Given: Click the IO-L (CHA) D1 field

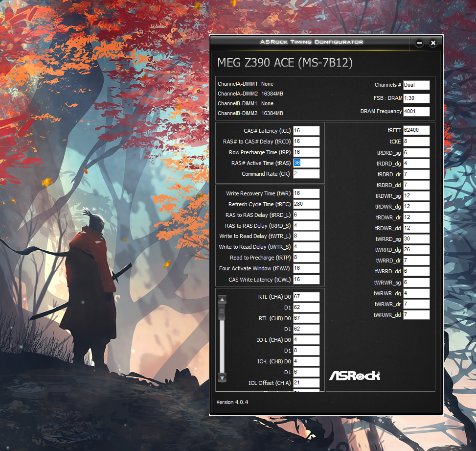Looking at the screenshot, I should (x=306, y=351).
